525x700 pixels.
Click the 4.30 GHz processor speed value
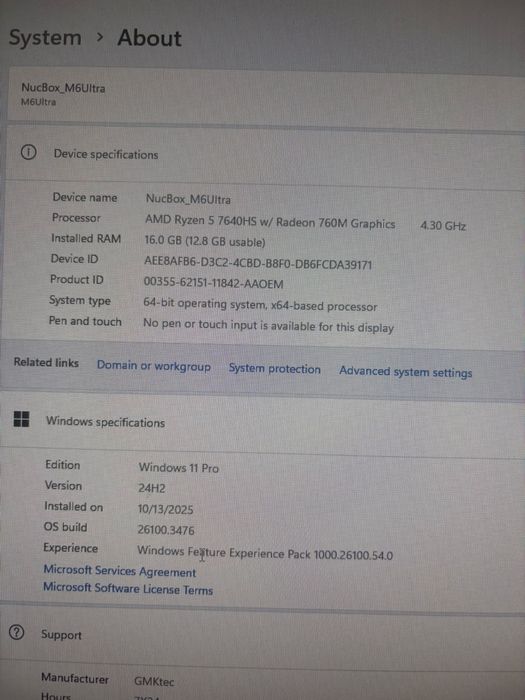point(443,225)
